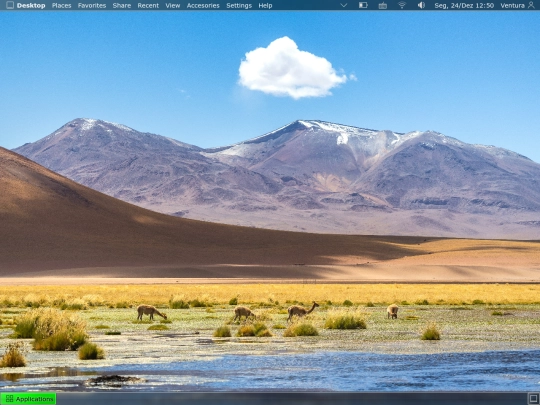Click the Ventura user name
This screenshot has height=405, width=540.
tap(512, 6)
